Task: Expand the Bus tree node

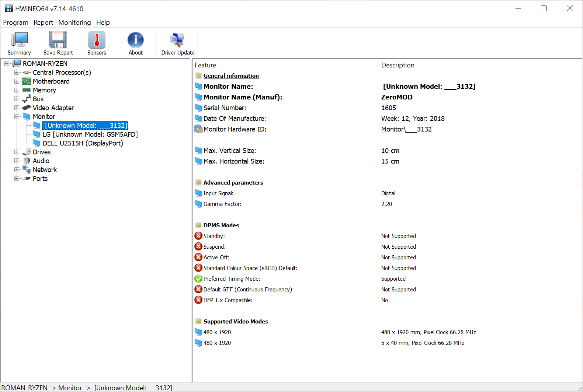Action: [x=17, y=99]
